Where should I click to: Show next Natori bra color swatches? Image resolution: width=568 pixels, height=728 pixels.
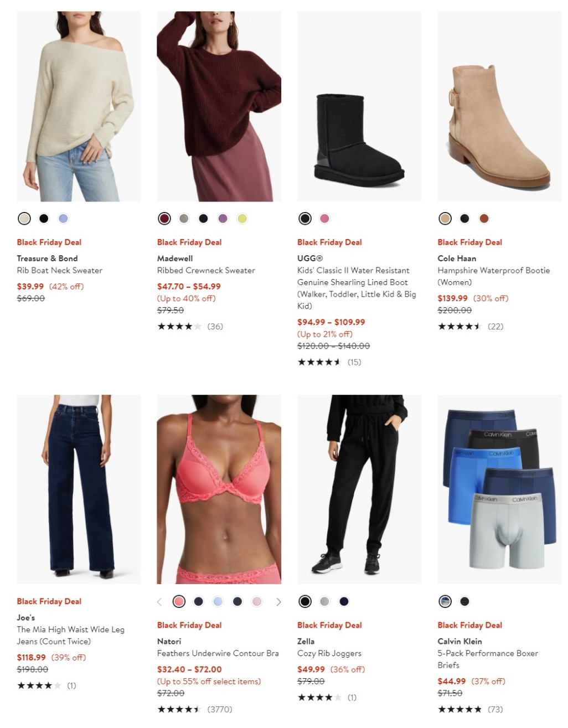point(278,602)
